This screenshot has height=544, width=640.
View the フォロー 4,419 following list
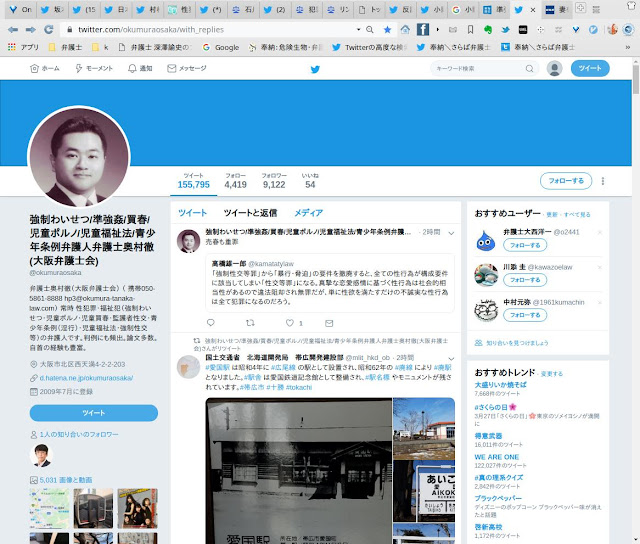click(x=236, y=180)
